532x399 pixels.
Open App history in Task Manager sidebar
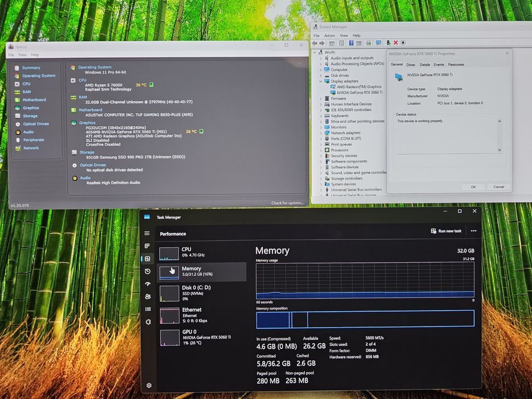pyautogui.click(x=148, y=271)
